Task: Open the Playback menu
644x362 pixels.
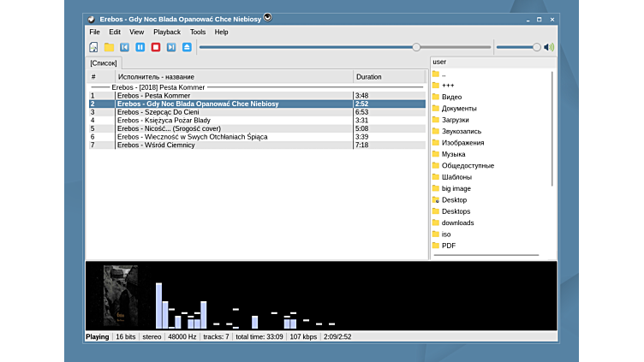Action: 167,32
